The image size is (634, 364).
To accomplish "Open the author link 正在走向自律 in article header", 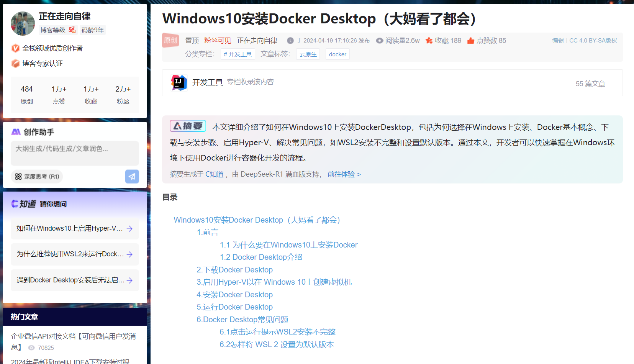I will tap(257, 41).
